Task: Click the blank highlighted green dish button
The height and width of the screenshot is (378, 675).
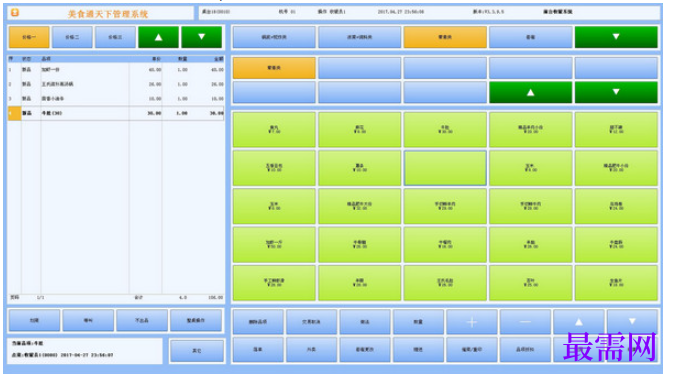Action: (x=445, y=168)
